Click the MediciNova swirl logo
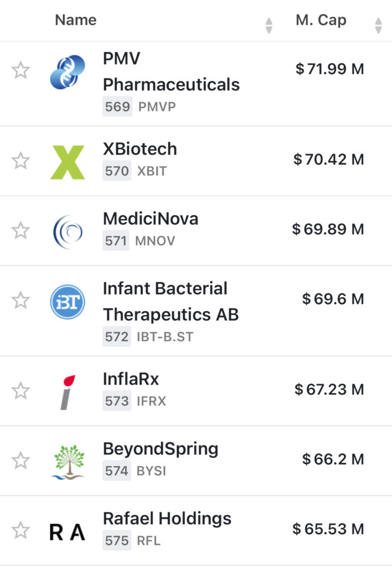 click(x=67, y=232)
